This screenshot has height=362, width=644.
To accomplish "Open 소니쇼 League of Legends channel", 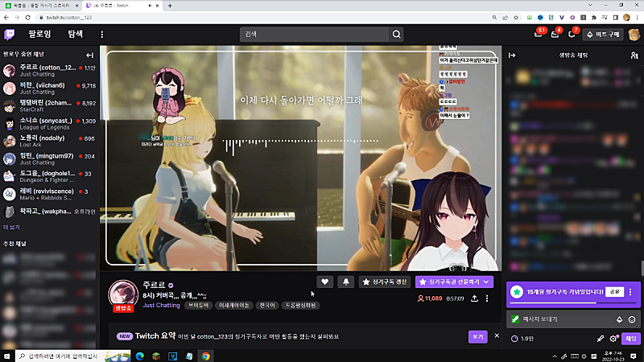I will [x=50, y=124].
